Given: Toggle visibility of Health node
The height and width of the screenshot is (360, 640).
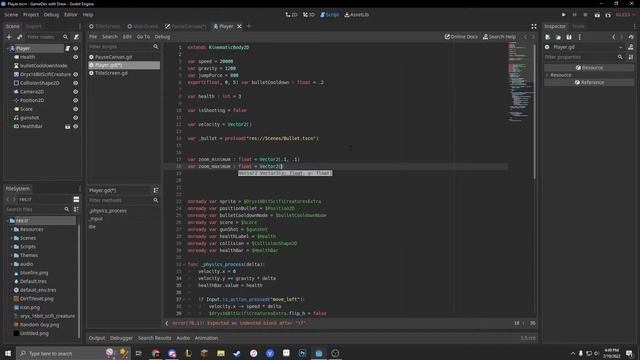Looking at the screenshot, I should tap(76, 57).
